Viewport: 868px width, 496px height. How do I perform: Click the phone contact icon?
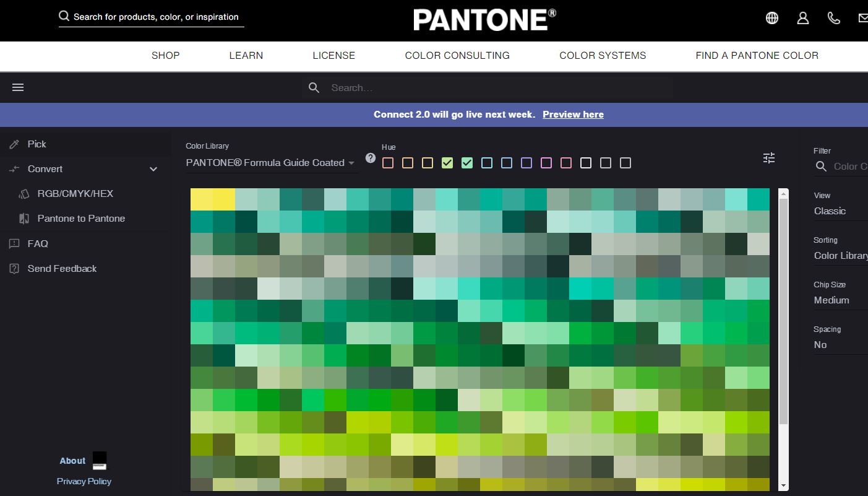[x=834, y=19]
